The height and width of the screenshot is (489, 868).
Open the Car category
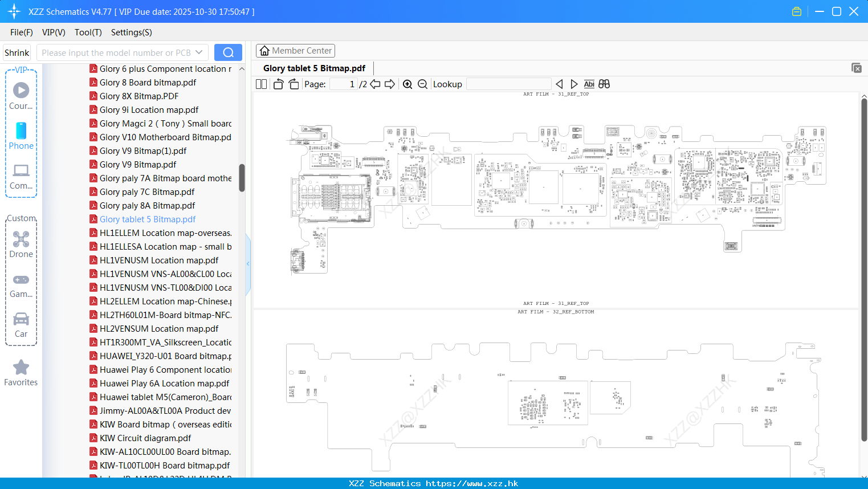point(21,325)
